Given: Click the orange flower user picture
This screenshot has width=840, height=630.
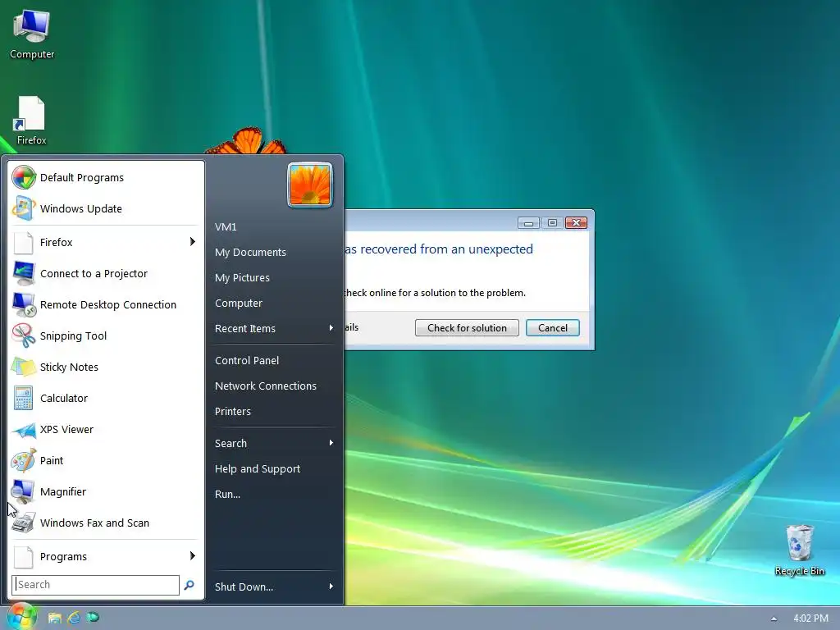Looking at the screenshot, I should click(309, 185).
